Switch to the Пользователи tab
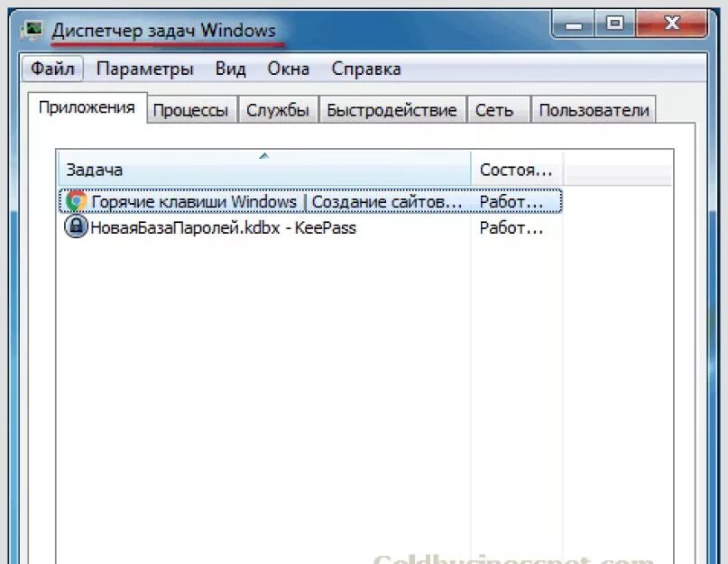728x564 pixels. [594, 111]
